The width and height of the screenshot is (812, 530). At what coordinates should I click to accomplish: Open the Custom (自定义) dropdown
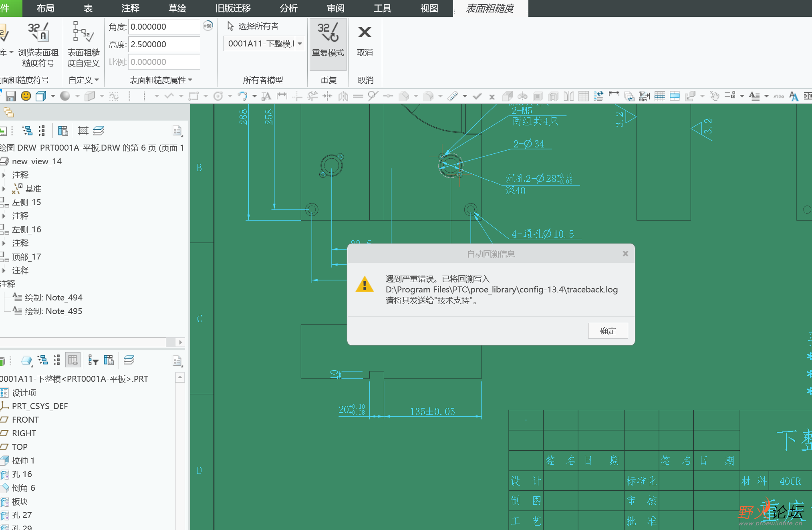[84, 80]
